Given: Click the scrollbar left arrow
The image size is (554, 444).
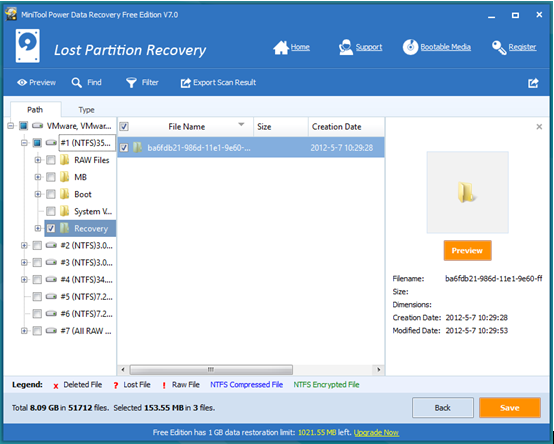Looking at the screenshot, I should (123, 369).
